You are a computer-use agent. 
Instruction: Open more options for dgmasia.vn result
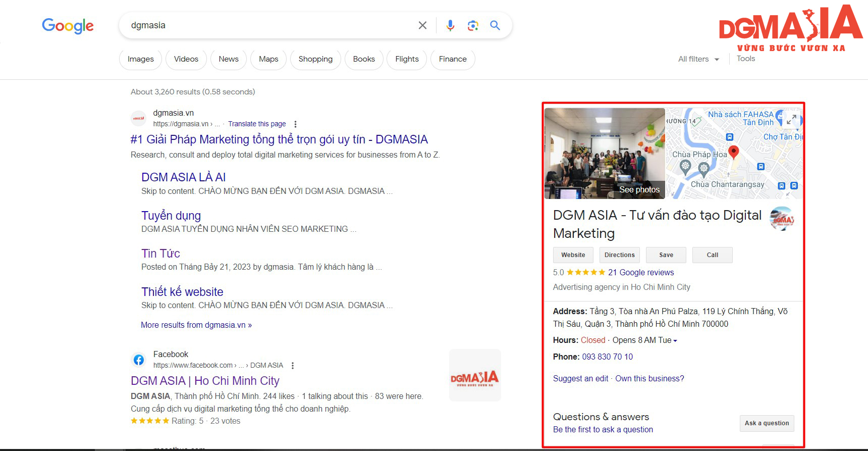295,124
